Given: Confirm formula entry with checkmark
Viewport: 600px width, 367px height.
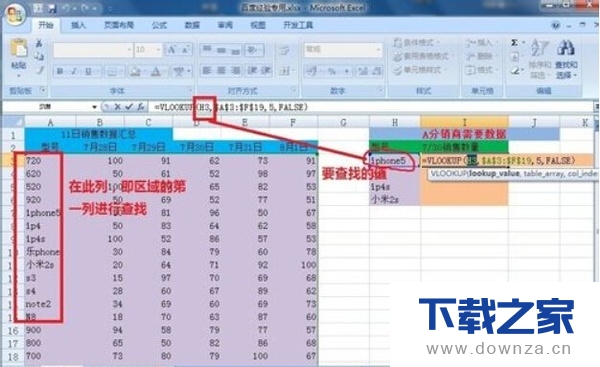Looking at the screenshot, I should (x=128, y=107).
